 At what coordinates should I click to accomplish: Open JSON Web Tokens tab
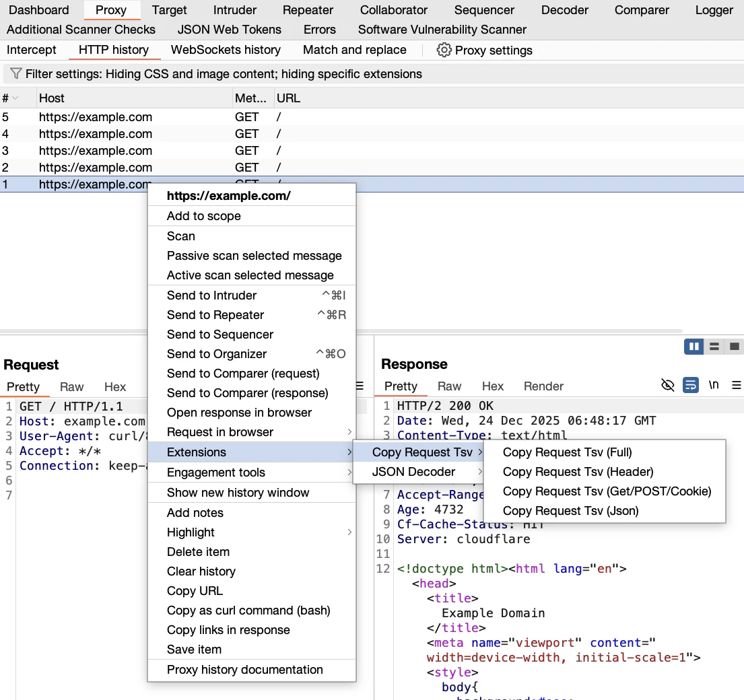[x=229, y=30]
